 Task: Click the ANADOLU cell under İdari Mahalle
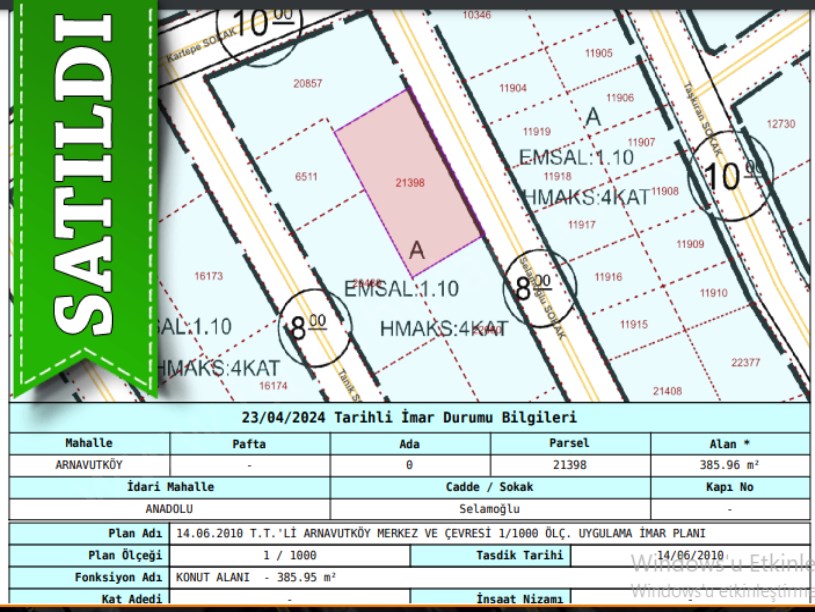168,508
